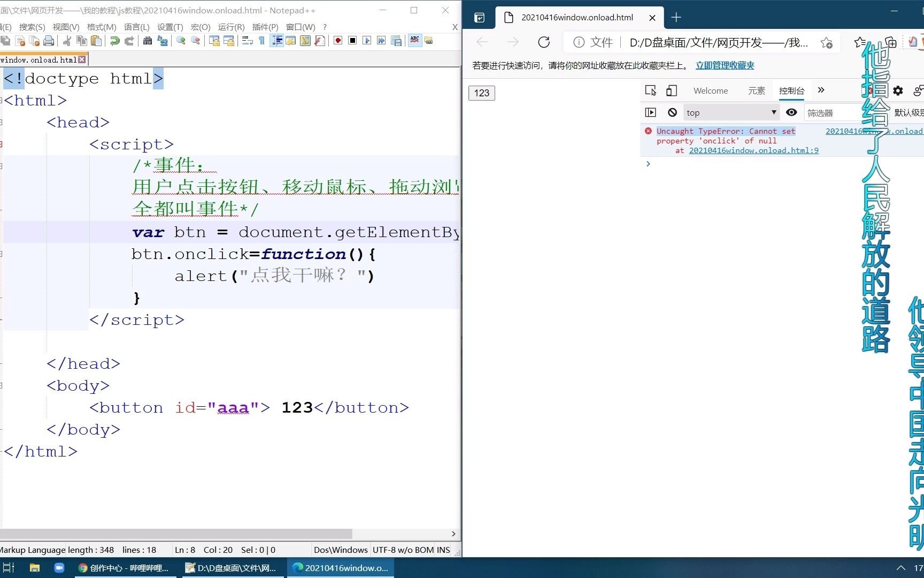Toggle word wrap icon in Notepad++ toolbar
924x578 pixels.
pos(247,41)
